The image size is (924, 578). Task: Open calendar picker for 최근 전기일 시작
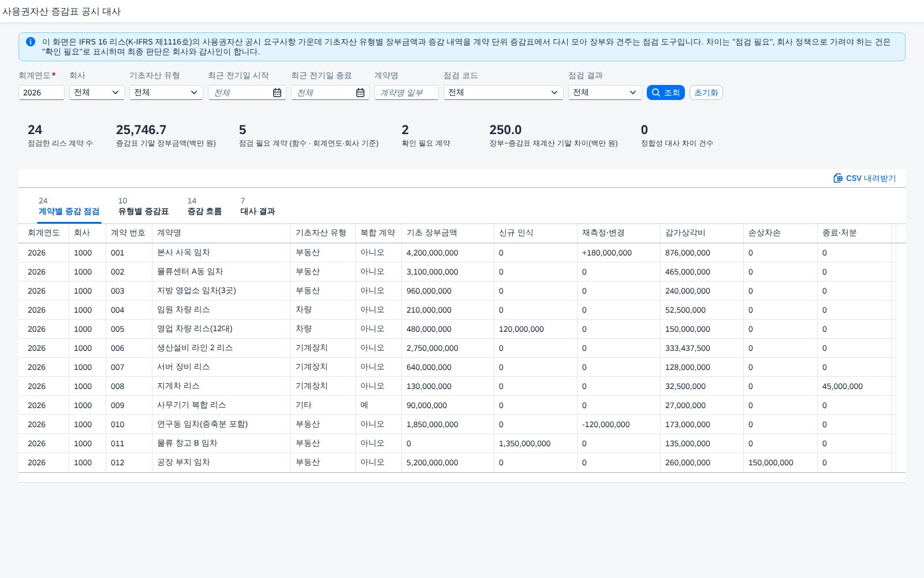[277, 92]
